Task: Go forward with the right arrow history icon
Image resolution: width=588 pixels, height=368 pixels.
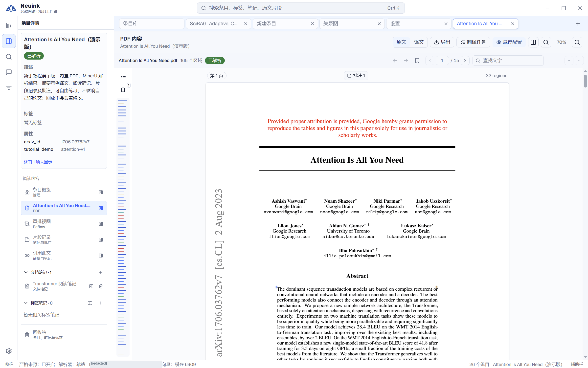Action: tap(406, 61)
